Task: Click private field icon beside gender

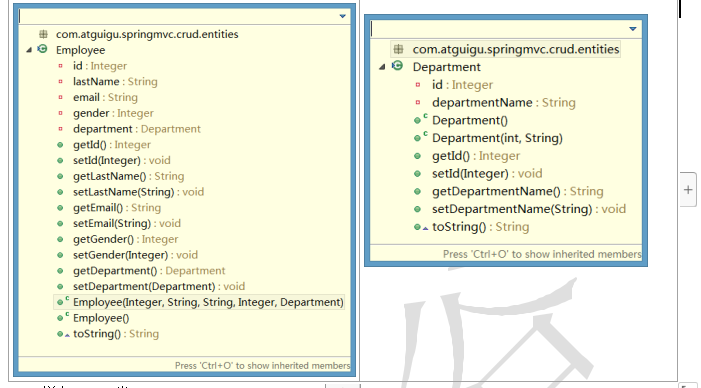Action: (60, 113)
